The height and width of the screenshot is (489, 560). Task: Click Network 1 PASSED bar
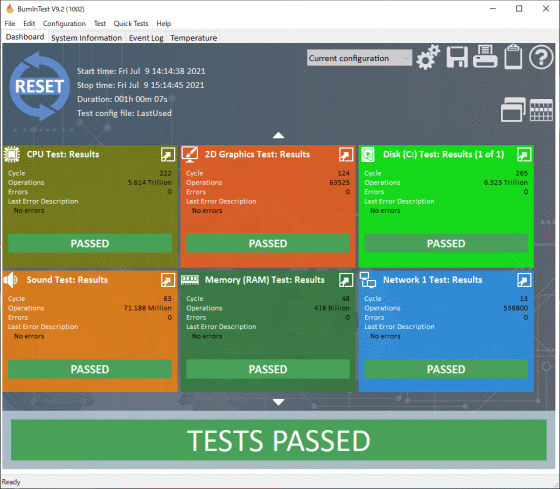click(x=446, y=369)
